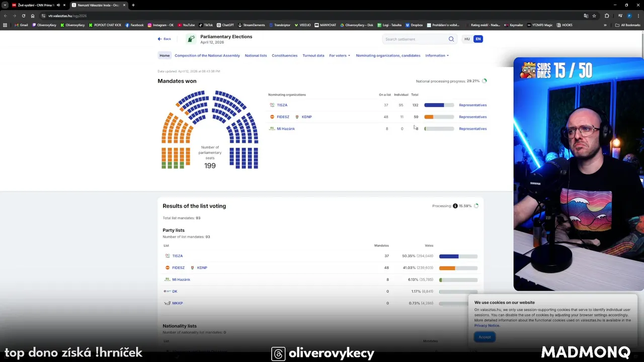Open the YouTube bookmark
The height and width of the screenshot is (362, 644).
186,25
